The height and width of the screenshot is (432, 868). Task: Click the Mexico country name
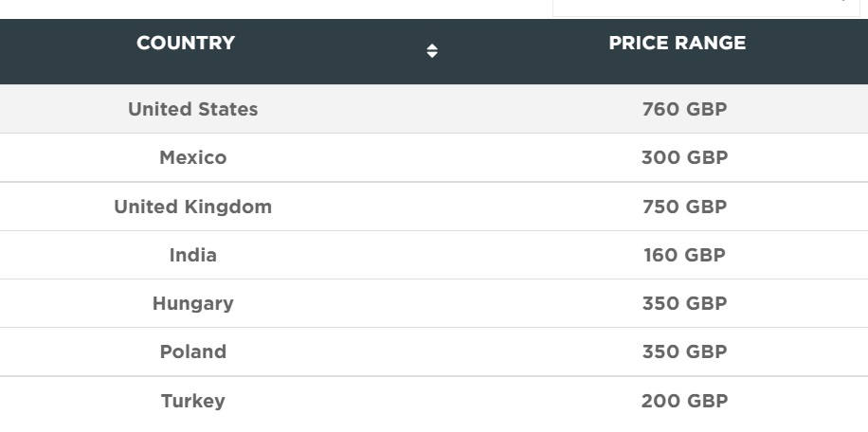point(192,158)
